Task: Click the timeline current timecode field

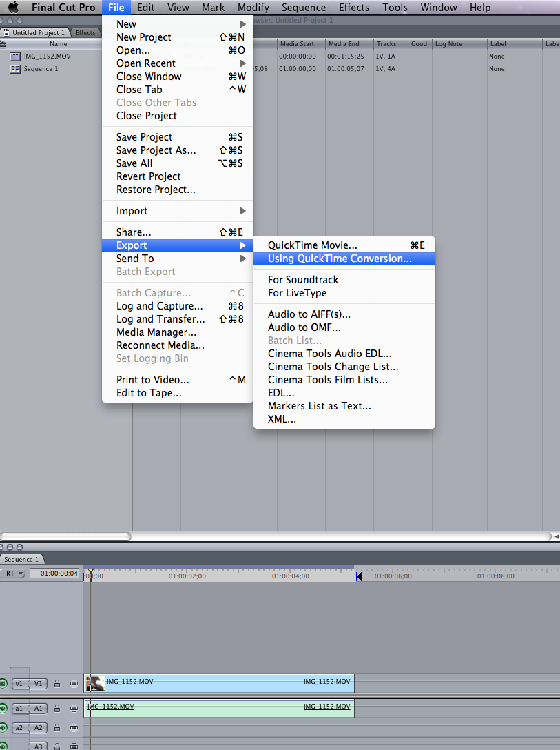Action: tap(54, 573)
